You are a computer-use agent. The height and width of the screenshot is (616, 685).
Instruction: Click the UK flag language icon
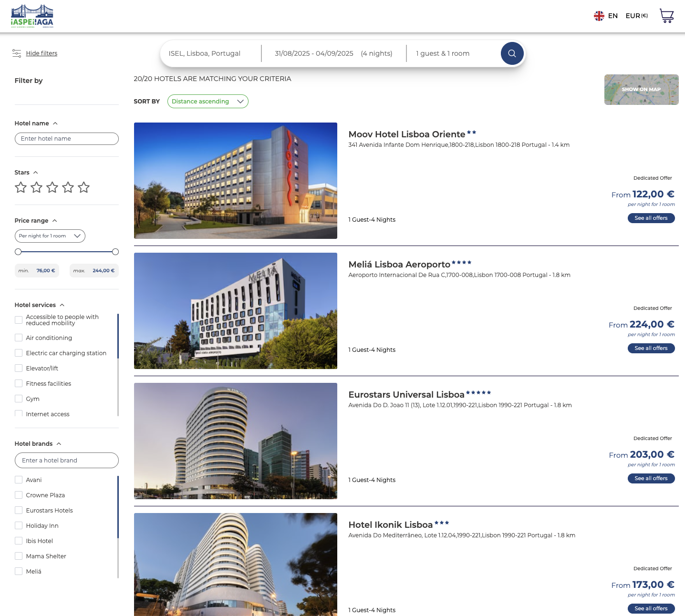[x=599, y=16]
